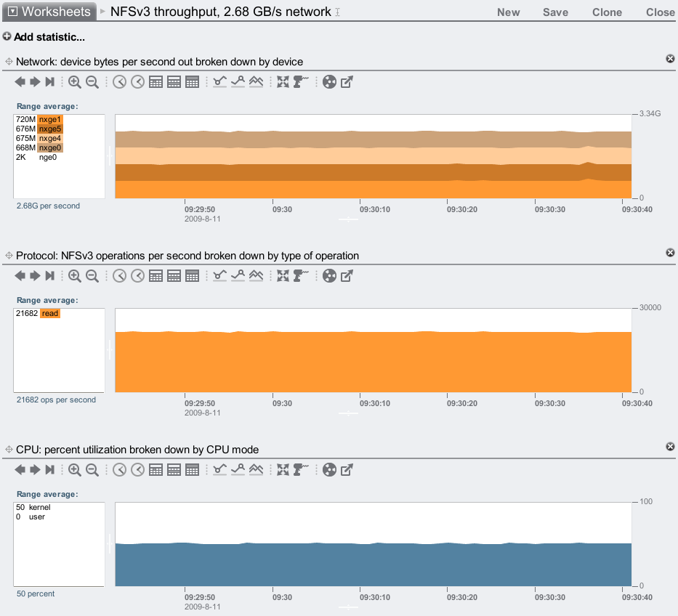678x616 pixels.
Task: Move backward in time on Network graph
Action: point(20,82)
